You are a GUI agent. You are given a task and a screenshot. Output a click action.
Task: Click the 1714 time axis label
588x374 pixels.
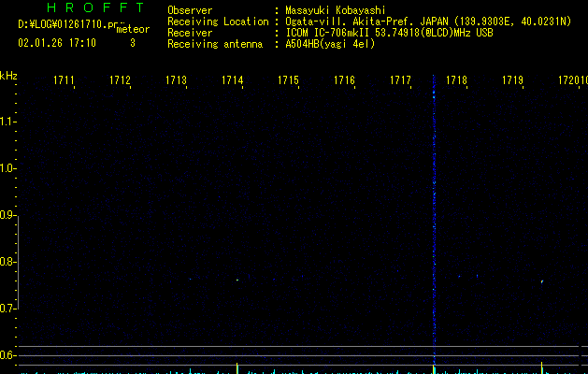(x=232, y=80)
